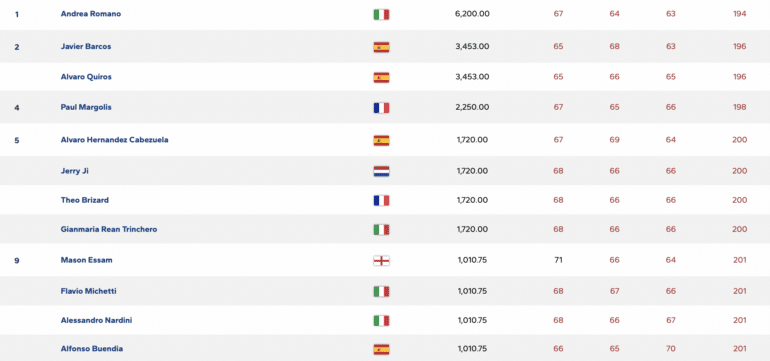Select Alvaro Hernandez Cabezuela's name

[x=114, y=139]
